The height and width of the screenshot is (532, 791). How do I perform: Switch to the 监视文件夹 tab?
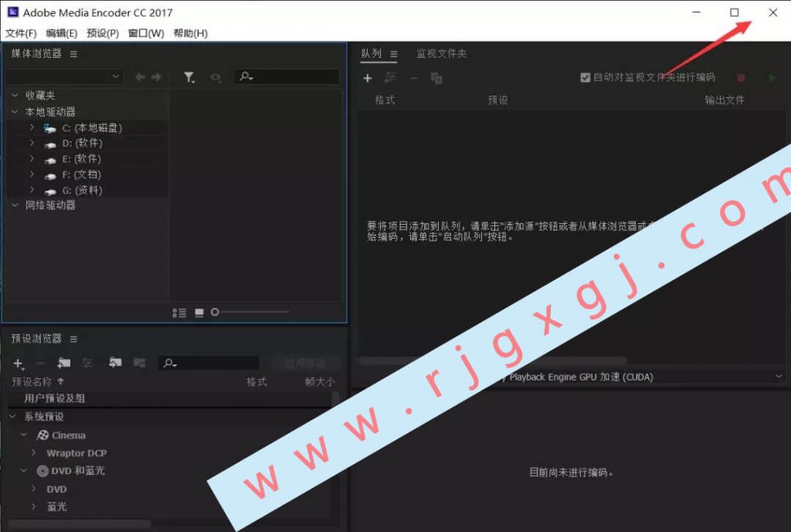pyautogui.click(x=441, y=53)
